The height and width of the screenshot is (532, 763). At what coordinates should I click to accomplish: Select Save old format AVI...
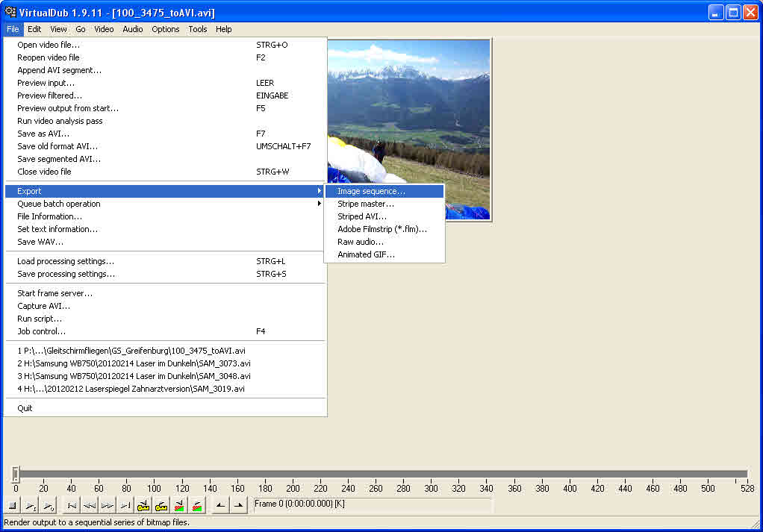[x=164, y=146]
